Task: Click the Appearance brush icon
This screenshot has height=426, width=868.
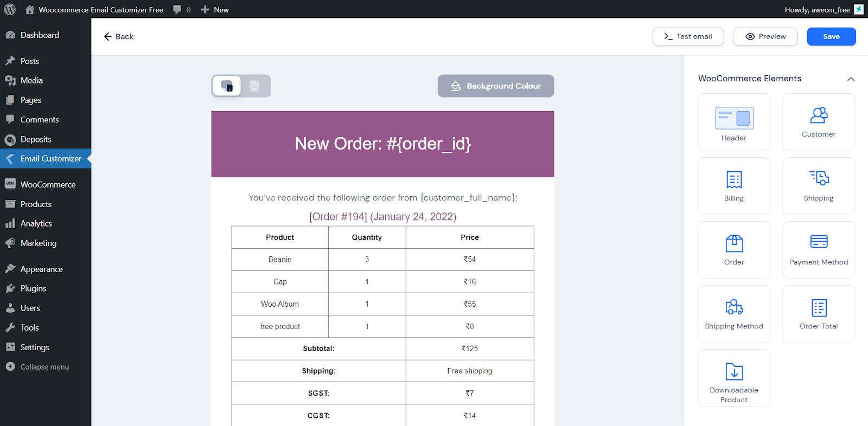Action: (10, 269)
